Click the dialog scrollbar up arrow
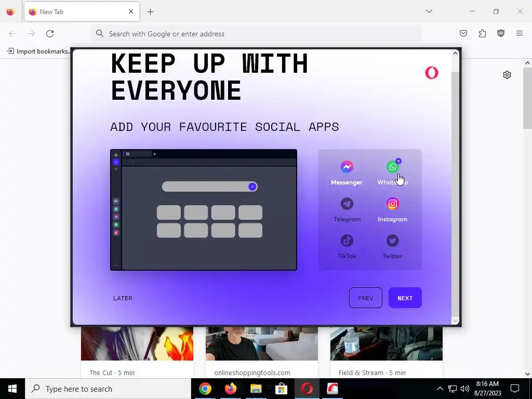 (x=455, y=54)
